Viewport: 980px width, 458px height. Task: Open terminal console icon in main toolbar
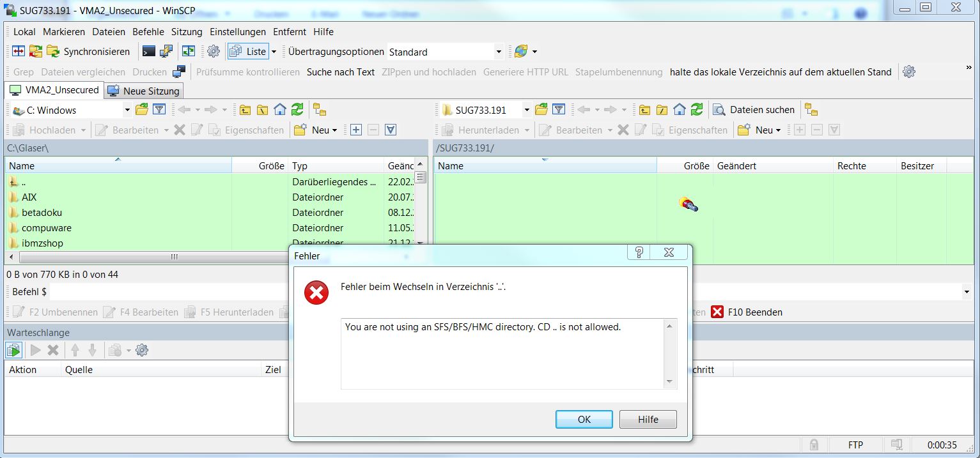148,52
